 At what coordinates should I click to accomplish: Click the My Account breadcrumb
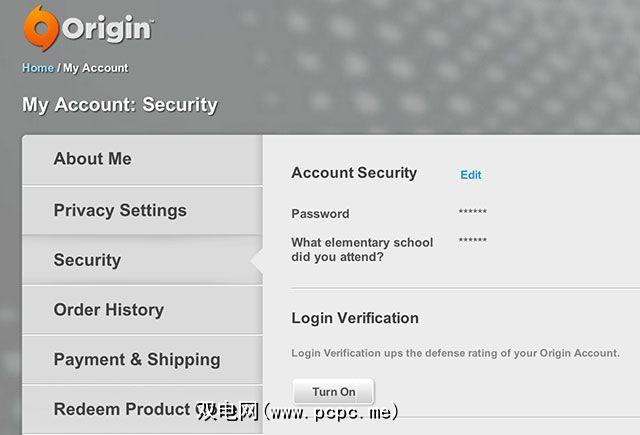[96, 68]
